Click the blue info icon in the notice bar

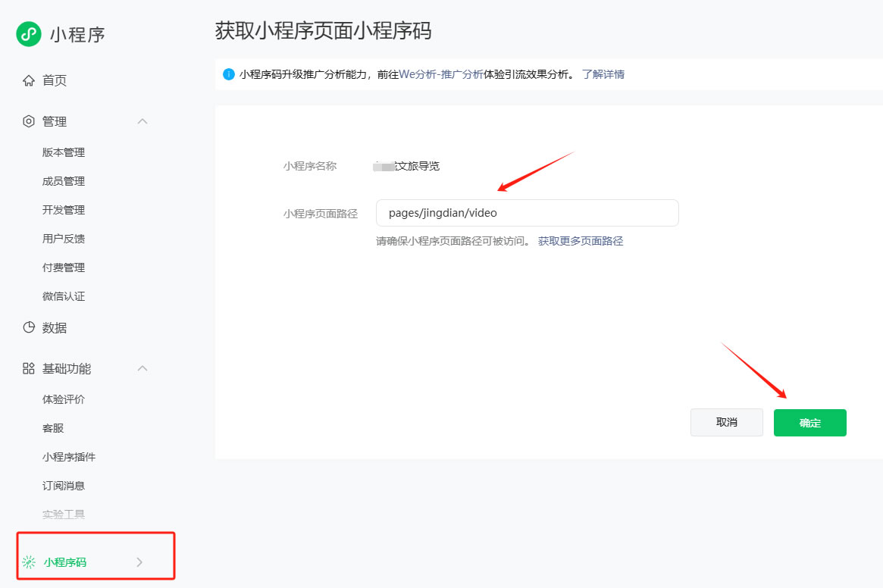[x=229, y=74]
